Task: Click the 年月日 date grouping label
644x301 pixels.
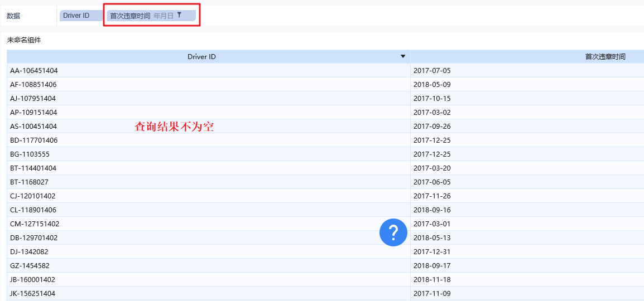Action: click(x=164, y=16)
